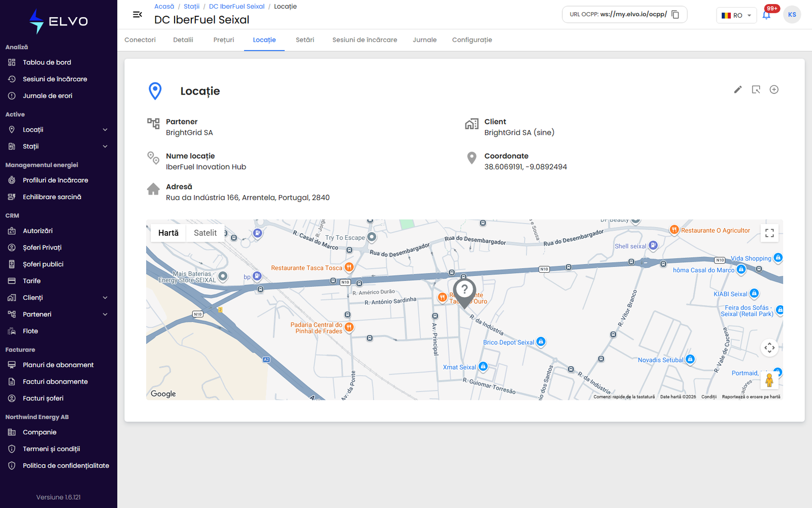Open the Google logo link on the map
The height and width of the screenshot is (508, 812).
click(163, 394)
